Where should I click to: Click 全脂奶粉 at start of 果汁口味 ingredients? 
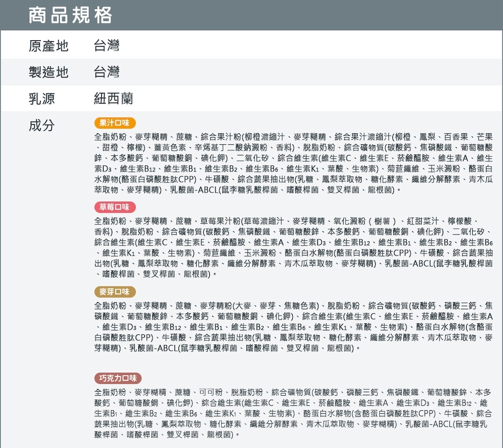(x=110, y=137)
